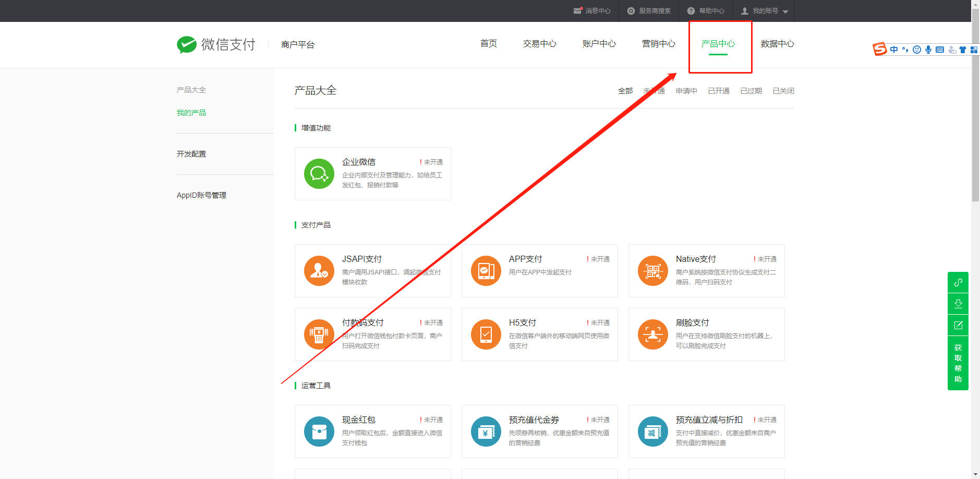Click the 预充值代金券 coupon icon
980x479 pixels.
click(x=486, y=432)
